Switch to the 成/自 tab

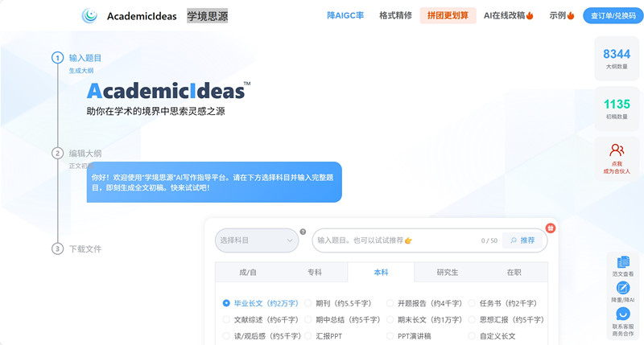point(248,273)
